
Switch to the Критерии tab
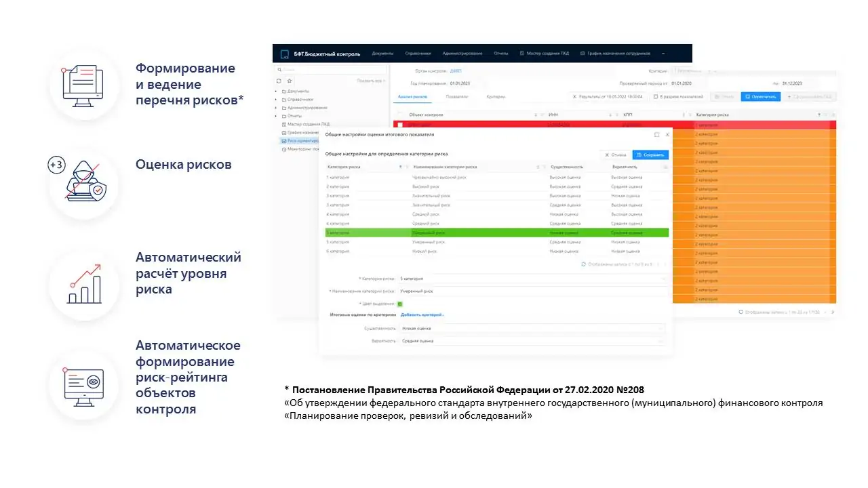[496, 97]
